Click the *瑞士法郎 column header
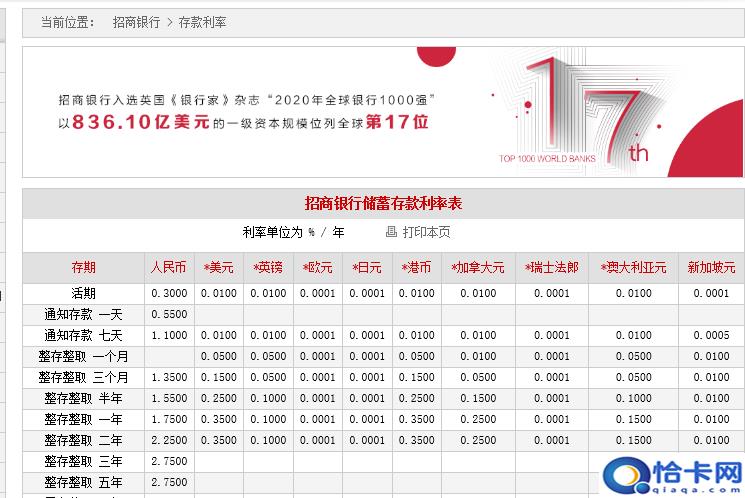The image size is (745, 498). 552,268
